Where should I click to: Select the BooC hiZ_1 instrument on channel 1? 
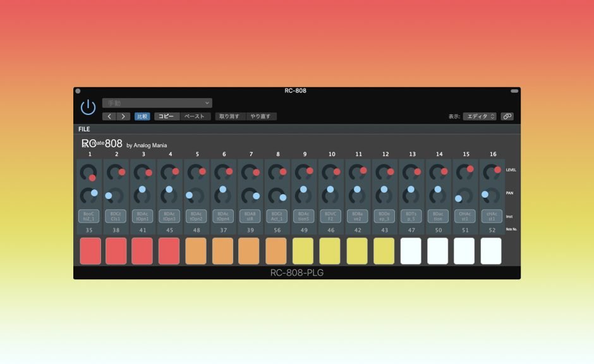point(88,217)
